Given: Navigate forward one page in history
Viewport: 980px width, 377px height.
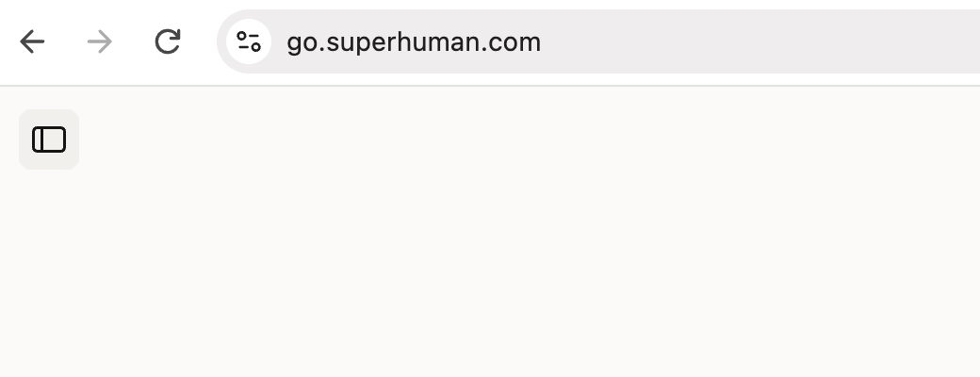Looking at the screenshot, I should pyautogui.click(x=99, y=41).
